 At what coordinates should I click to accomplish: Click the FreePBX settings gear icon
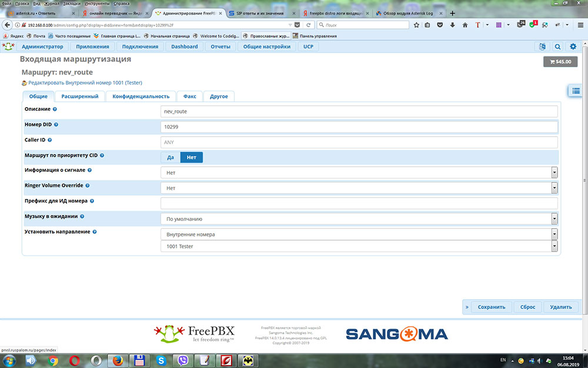[573, 47]
